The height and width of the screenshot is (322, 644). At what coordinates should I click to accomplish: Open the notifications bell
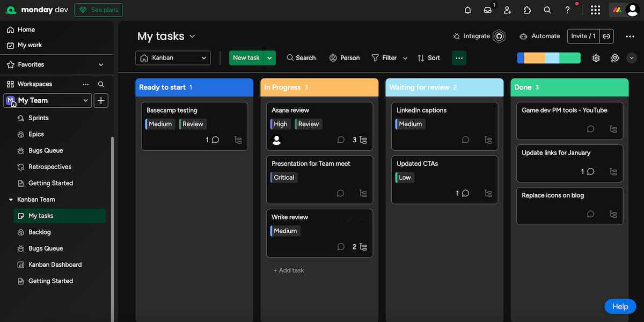[x=467, y=10]
